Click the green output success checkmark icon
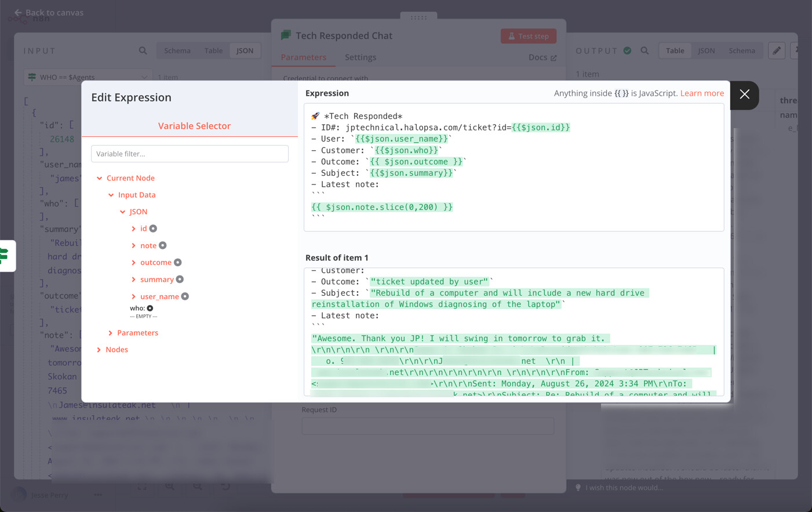The width and height of the screenshot is (812, 512). pyautogui.click(x=627, y=50)
